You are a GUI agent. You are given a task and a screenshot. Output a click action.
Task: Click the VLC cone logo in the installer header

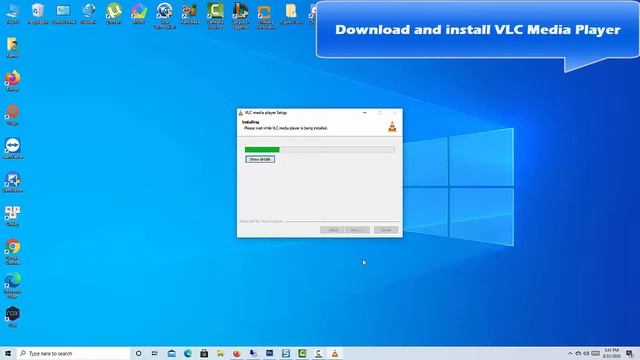pos(392,127)
